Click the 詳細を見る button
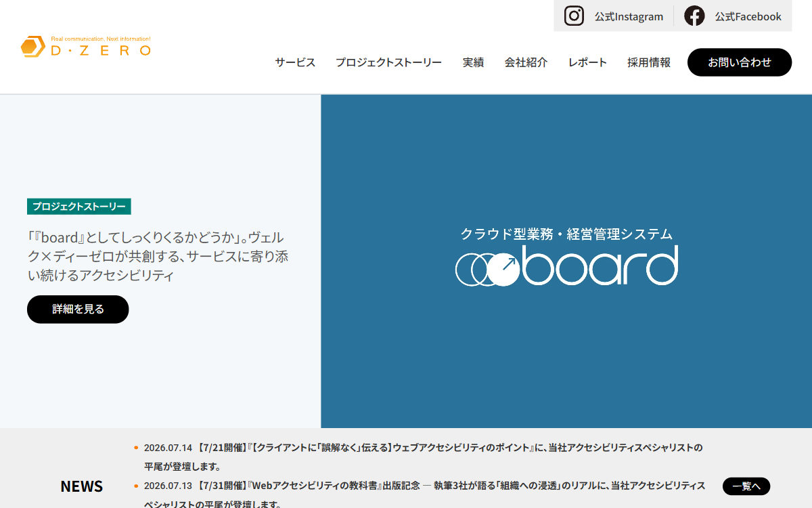 point(78,309)
